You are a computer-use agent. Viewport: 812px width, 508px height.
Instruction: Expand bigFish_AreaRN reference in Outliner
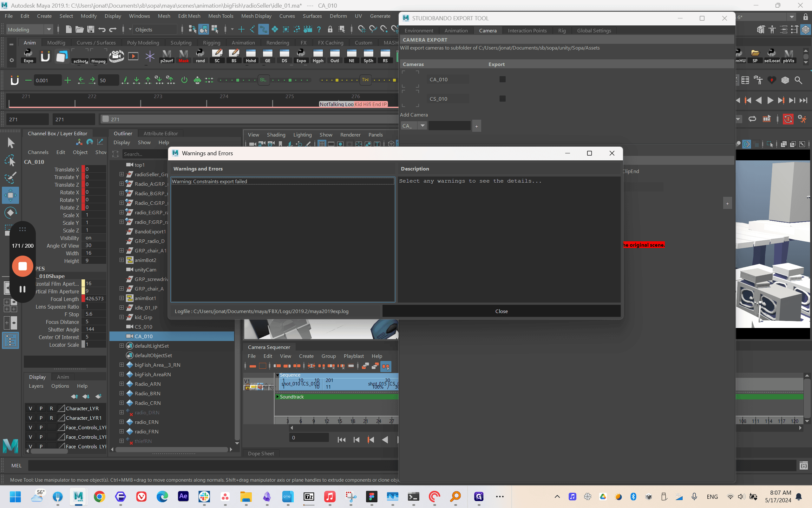[121, 374]
